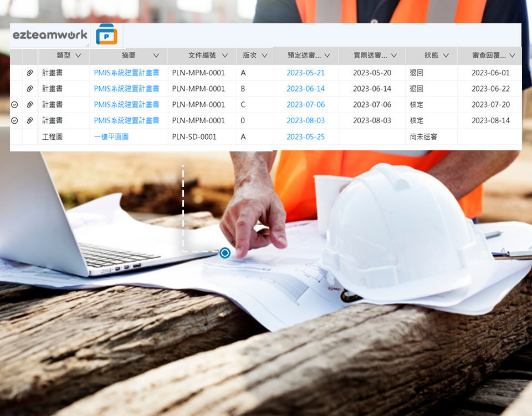This screenshot has height=416, width=532.
Task: Open scheduled date link 2023-07-06
Action: (x=305, y=105)
